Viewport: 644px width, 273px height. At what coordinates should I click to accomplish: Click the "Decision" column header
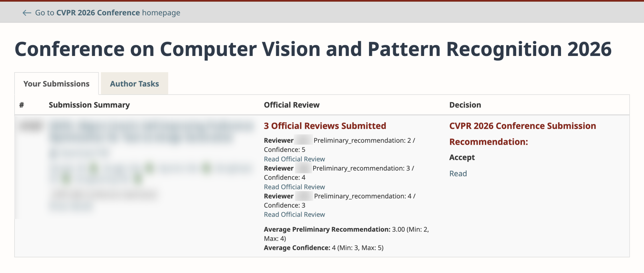click(465, 105)
